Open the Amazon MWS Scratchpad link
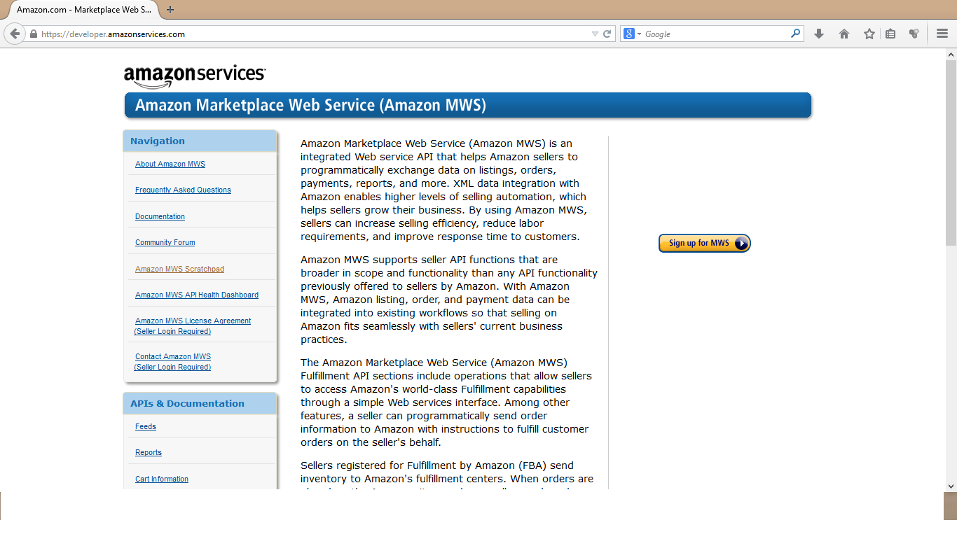 179,269
